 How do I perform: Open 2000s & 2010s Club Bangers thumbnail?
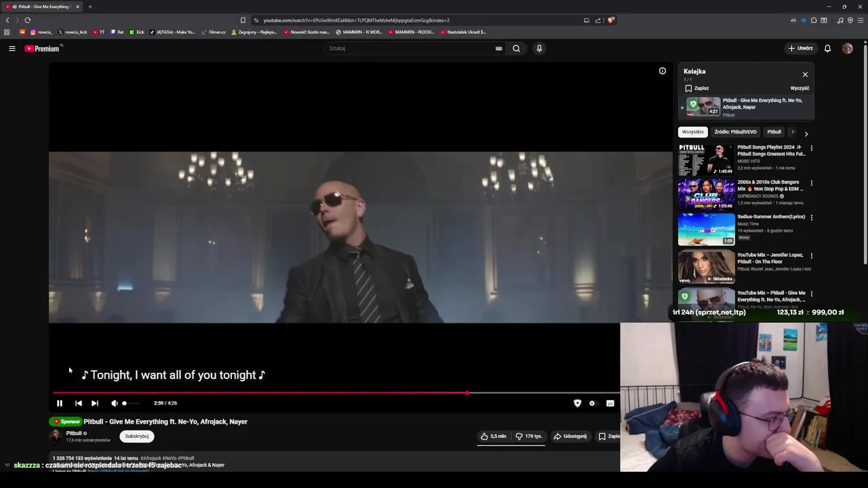(x=706, y=194)
